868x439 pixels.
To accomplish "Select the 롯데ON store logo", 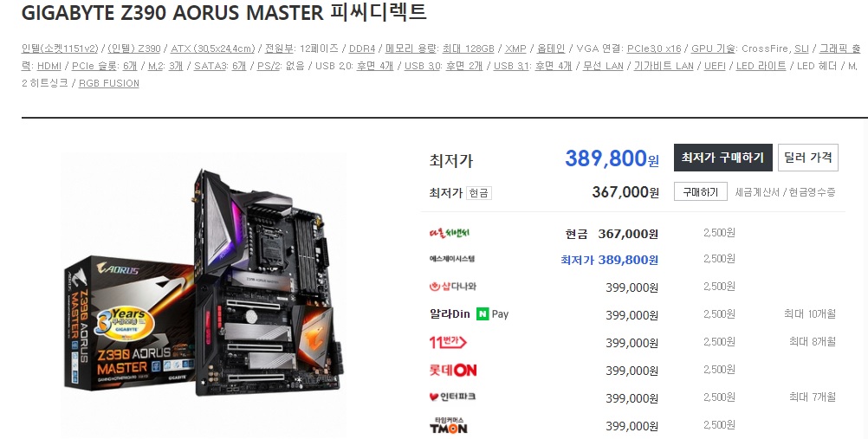I will click(x=453, y=370).
